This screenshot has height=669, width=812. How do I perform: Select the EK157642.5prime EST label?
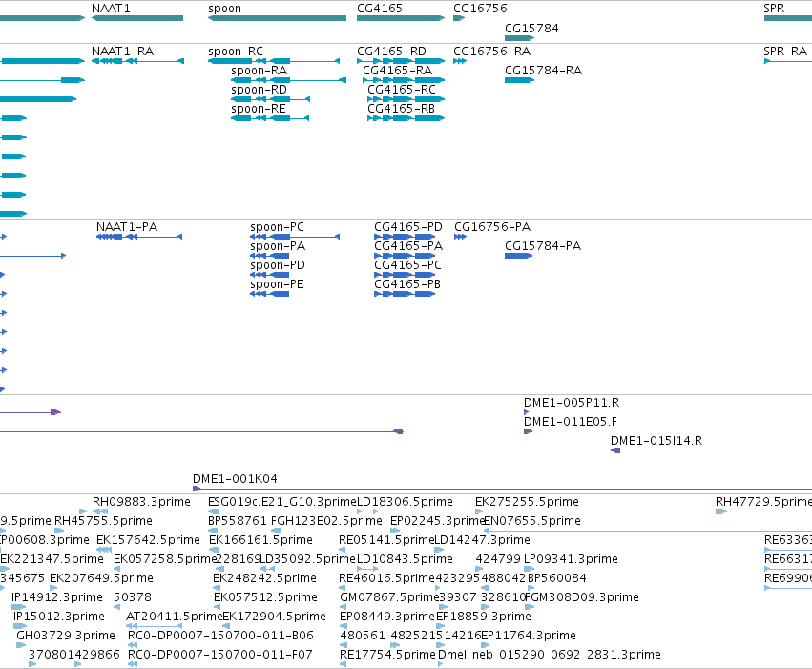148,540
